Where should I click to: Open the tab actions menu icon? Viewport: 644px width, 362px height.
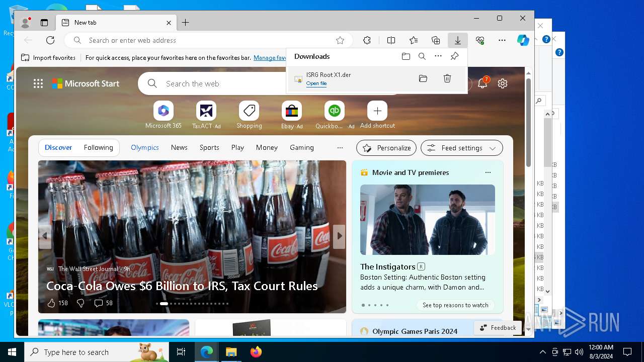(44, 23)
